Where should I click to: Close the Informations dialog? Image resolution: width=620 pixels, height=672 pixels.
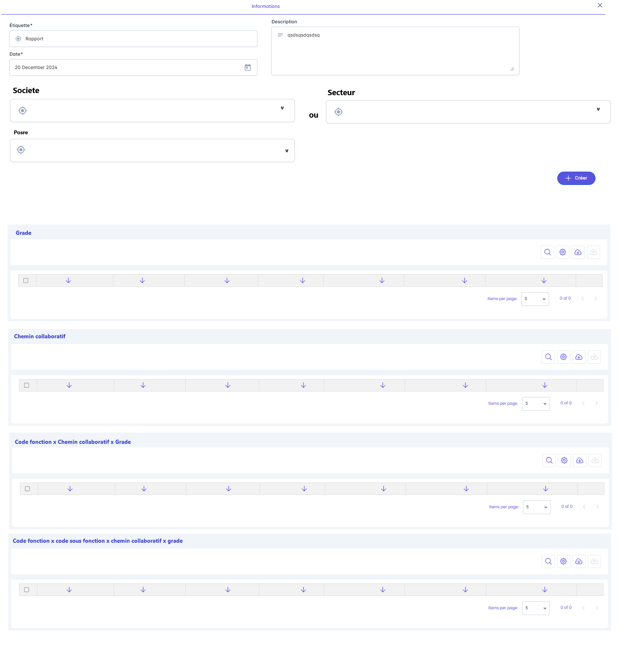[600, 5]
